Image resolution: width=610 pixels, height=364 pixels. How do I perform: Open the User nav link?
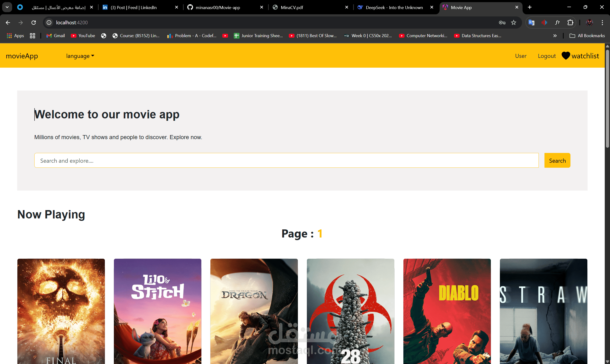(521, 56)
